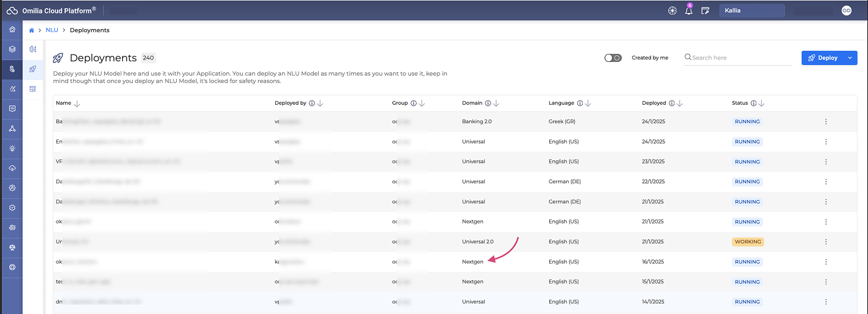
Task: Open the user avatar in top right
Action: [x=846, y=11]
